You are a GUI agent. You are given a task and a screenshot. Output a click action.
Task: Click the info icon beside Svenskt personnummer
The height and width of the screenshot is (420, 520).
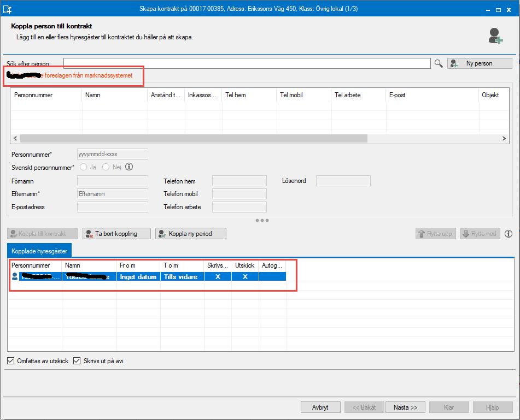click(x=129, y=167)
